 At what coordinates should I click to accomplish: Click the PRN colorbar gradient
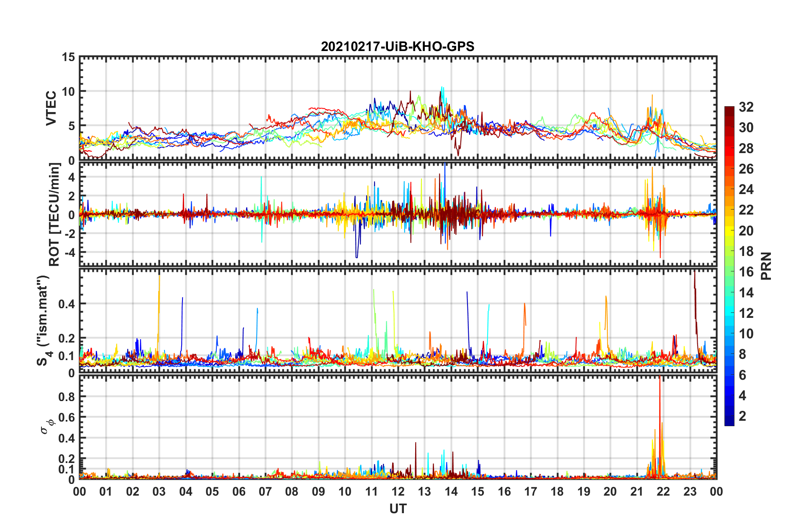pyautogui.click(x=729, y=266)
